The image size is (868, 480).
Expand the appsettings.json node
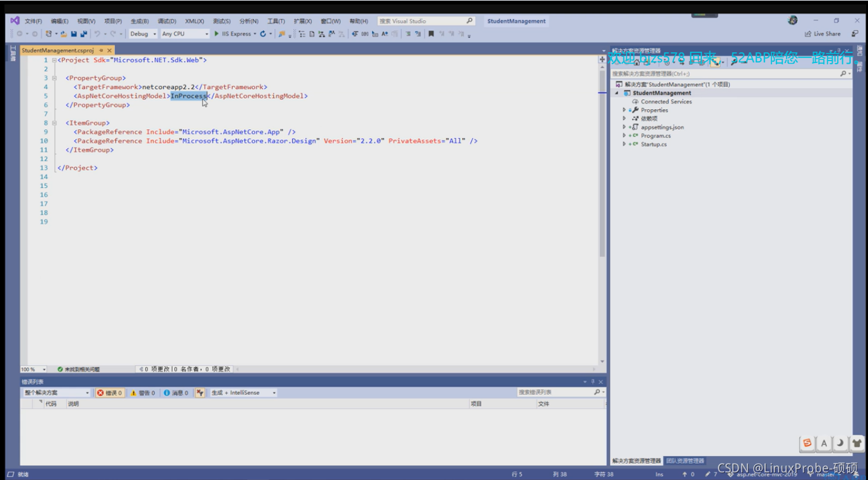[625, 127]
